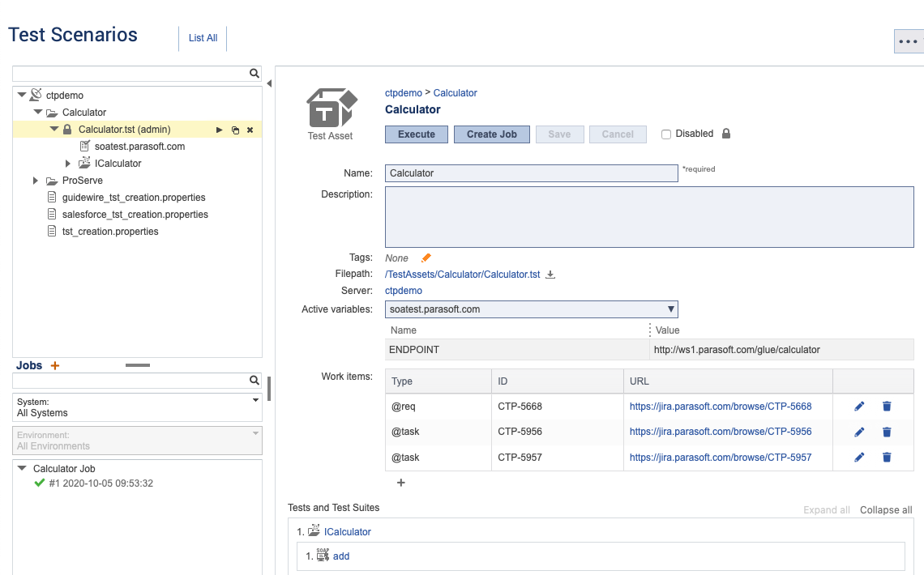924x575 pixels.
Task: Run Calculator.tst with the play icon
Action: (219, 130)
